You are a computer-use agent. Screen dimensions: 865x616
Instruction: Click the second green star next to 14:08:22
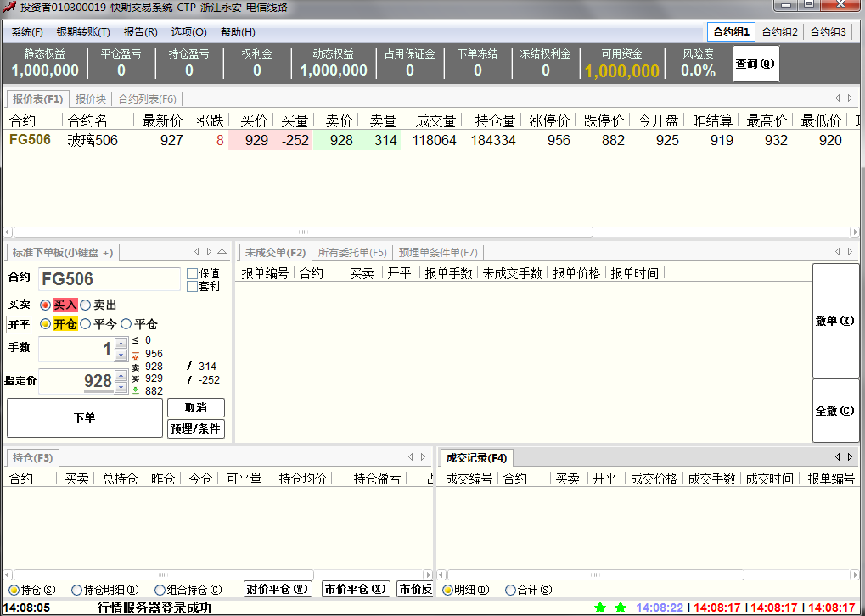tap(621, 608)
